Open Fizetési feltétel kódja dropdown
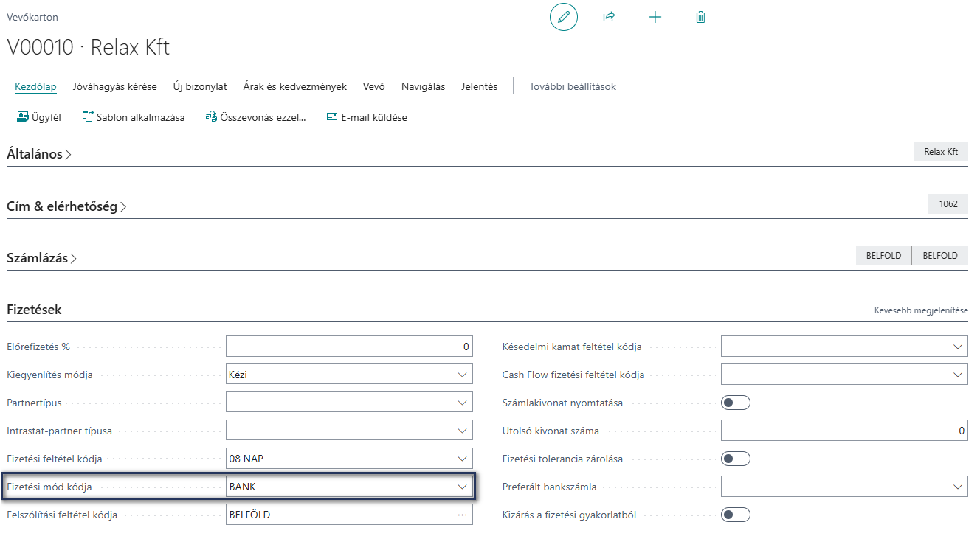Image resolution: width=980 pixels, height=536 pixels. [463, 459]
